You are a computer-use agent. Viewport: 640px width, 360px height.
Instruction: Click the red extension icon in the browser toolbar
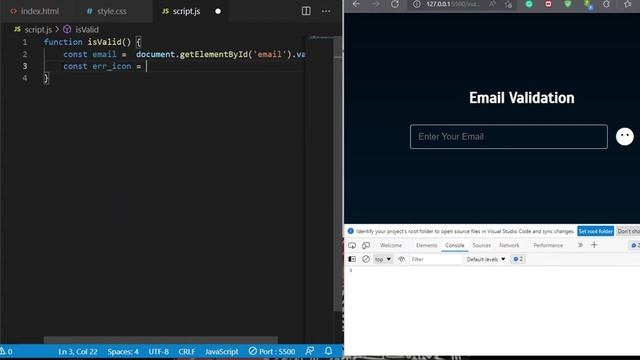[548, 4]
